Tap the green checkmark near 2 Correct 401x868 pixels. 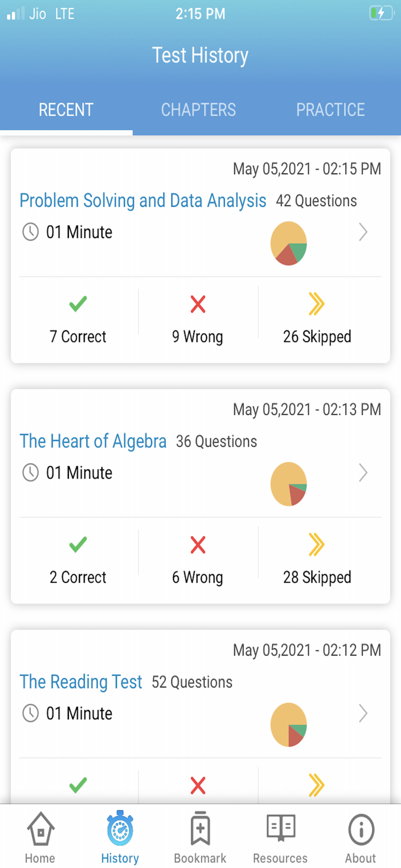[x=77, y=544]
